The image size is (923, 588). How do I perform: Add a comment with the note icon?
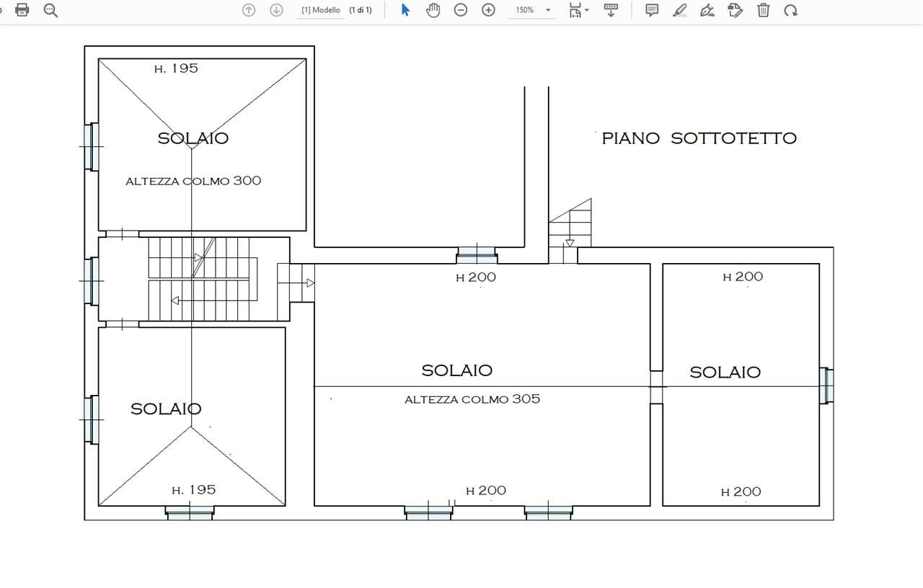tap(652, 10)
